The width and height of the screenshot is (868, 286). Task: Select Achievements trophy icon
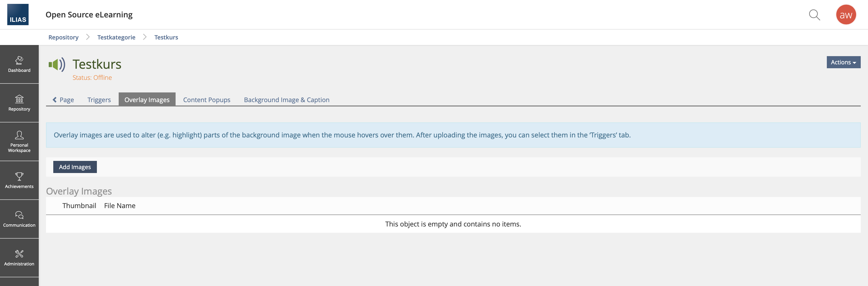(x=19, y=176)
